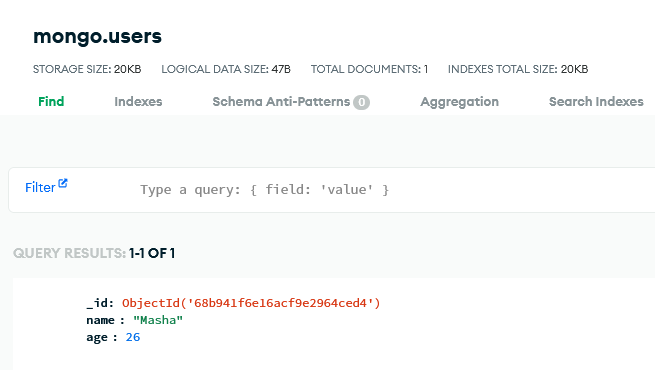Click the _id field key
This screenshot has width=655, height=370.
(x=100, y=303)
